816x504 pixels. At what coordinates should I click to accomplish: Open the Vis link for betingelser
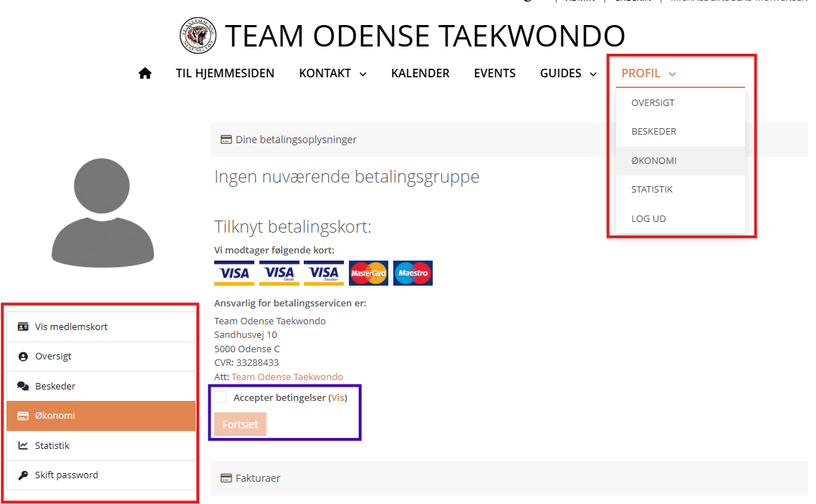(337, 397)
